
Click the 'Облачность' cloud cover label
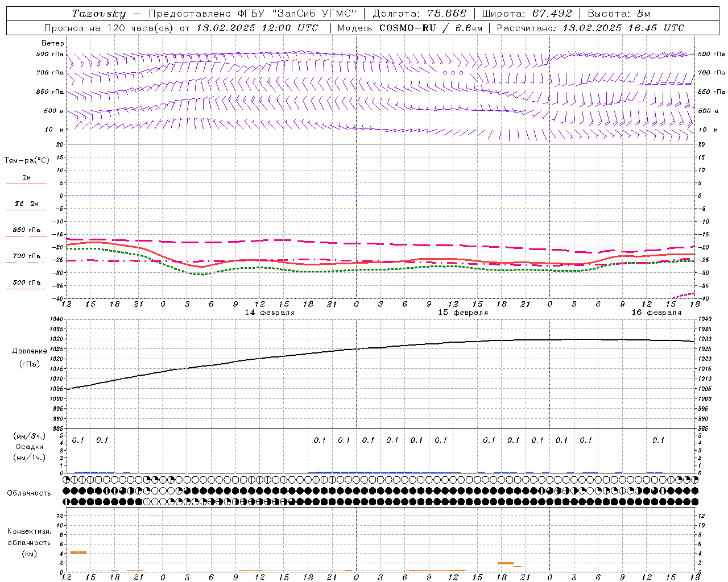[29, 493]
